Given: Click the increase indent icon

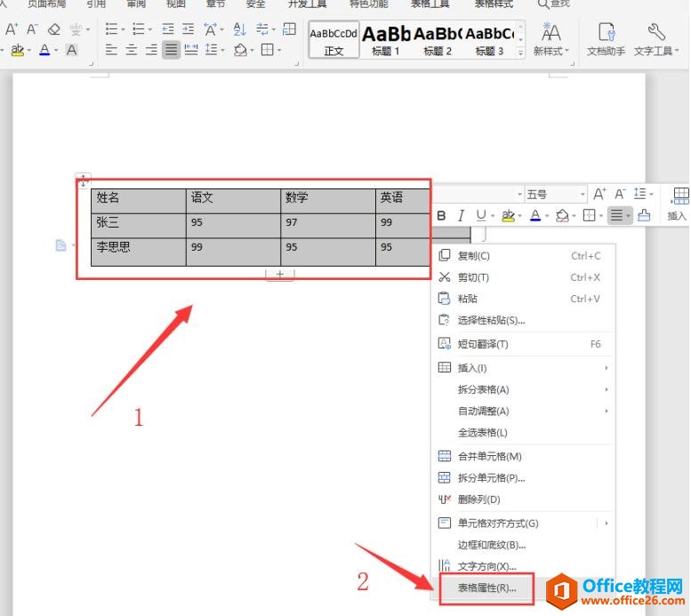Looking at the screenshot, I should click(189, 29).
